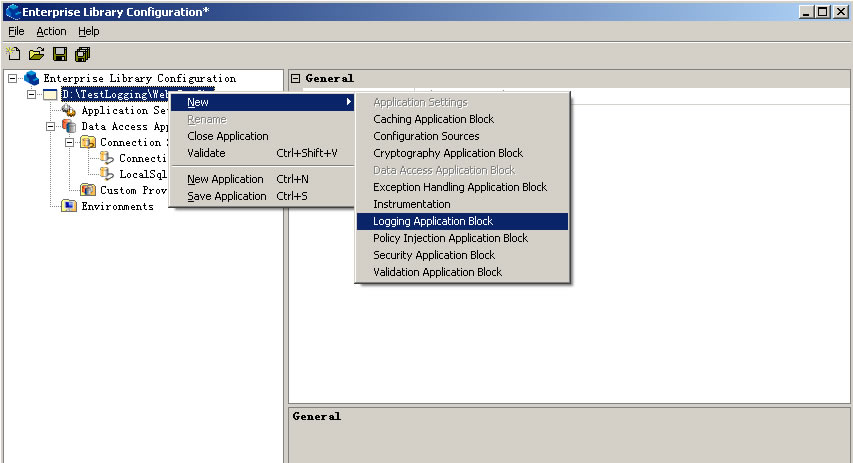Select the Application Settings tree item
This screenshot has height=463, width=853.
[x=125, y=110]
